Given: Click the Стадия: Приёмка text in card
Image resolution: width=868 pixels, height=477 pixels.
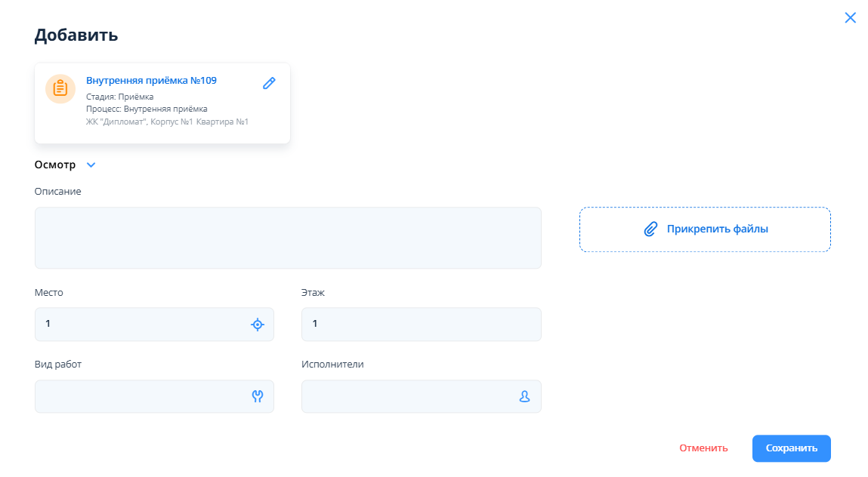Looking at the screenshot, I should pos(120,97).
